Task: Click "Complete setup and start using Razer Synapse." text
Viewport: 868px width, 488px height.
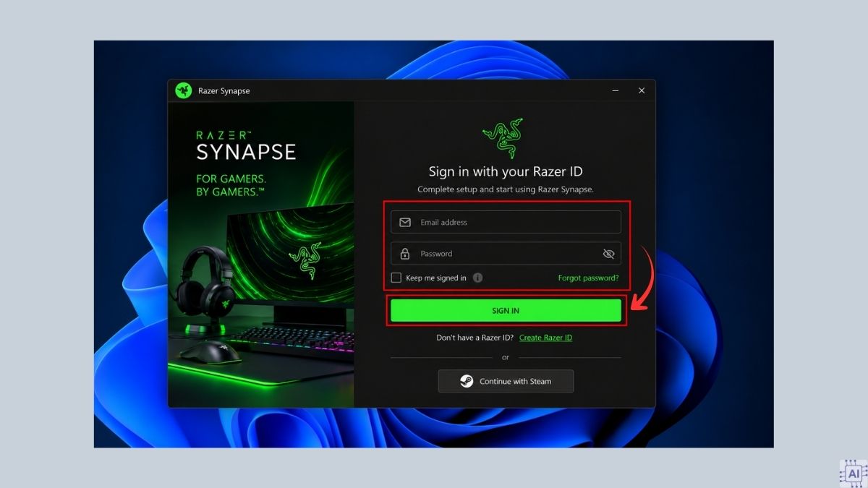Action: [506, 189]
